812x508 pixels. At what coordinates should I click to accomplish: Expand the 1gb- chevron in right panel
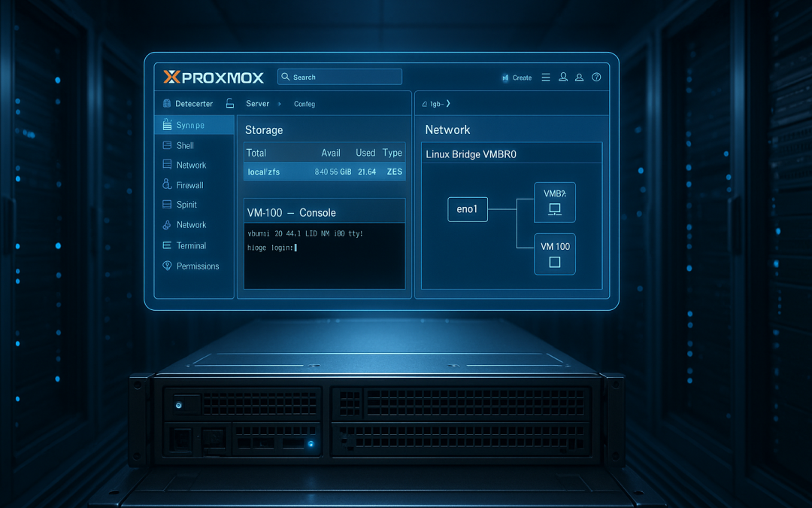pyautogui.click(x=448, y=104)
